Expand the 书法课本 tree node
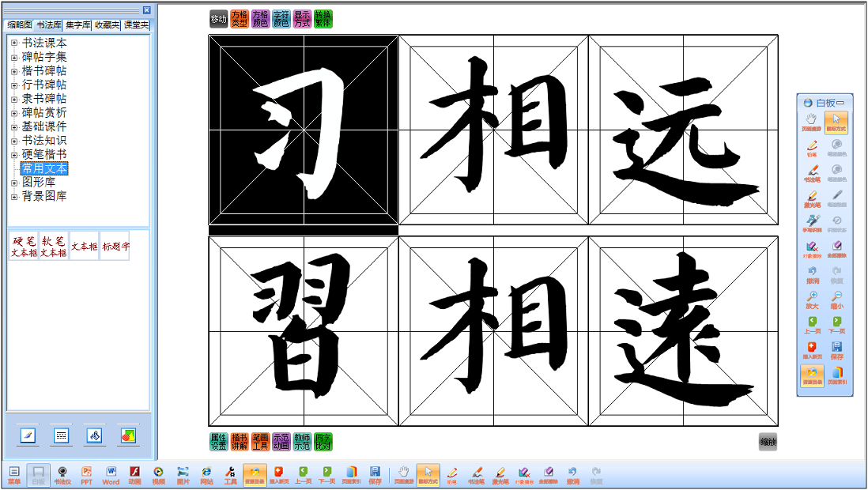Viewport: 868px width, 490px height. pos(14,43)
